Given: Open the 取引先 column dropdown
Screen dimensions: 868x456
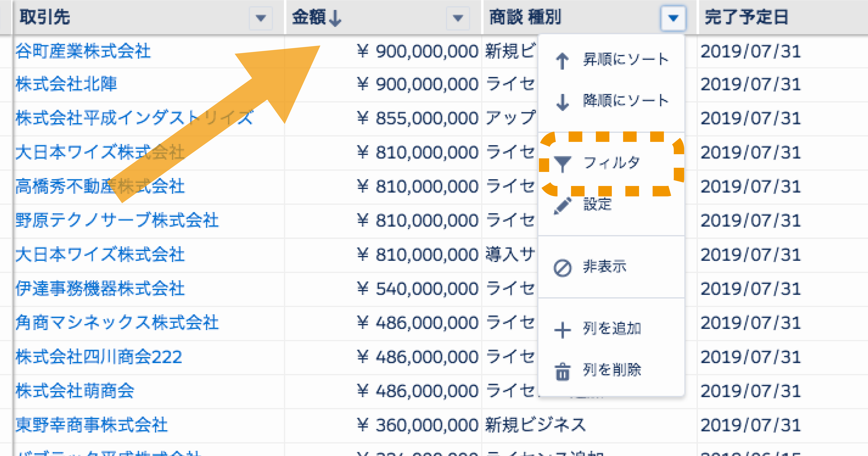Looking at the screenshot, I should coord(261,19).
